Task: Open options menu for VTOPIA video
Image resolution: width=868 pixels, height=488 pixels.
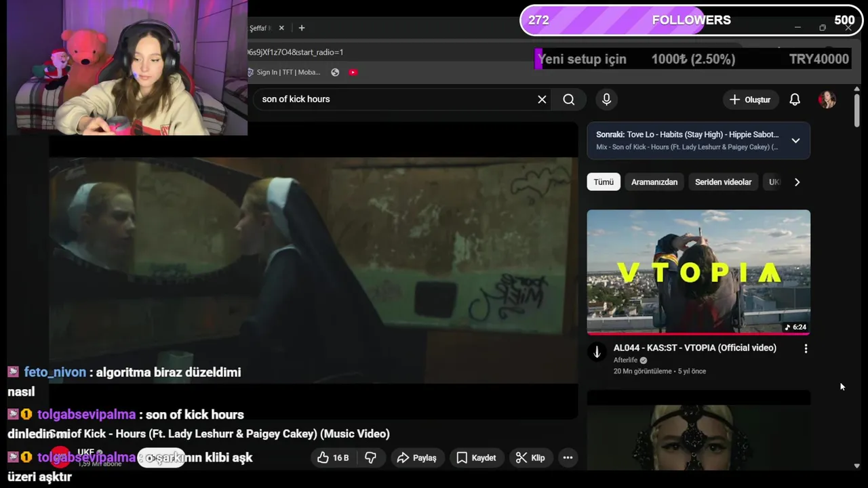Action: [x=806, y=348]
